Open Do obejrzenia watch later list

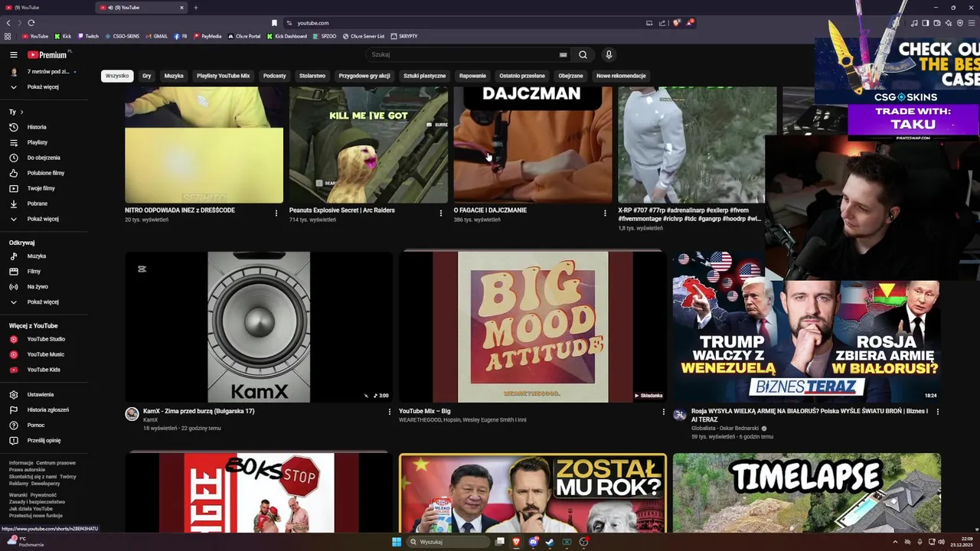(44, 158)
